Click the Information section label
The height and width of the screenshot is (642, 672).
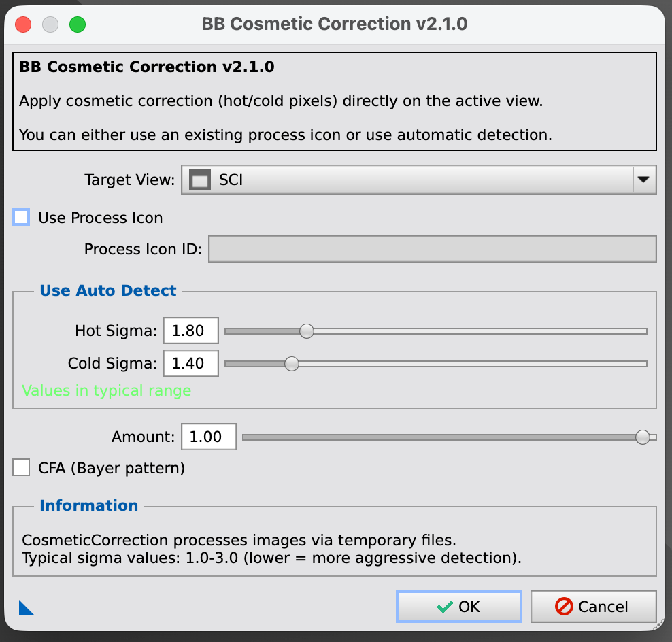click(x=88, y=505)
